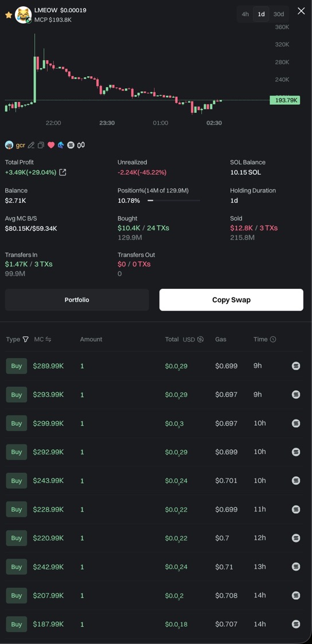The height and width of the screenshot is (644, 312).
Task: Switch to the 1d timeframe
Action: click(261, 14)
